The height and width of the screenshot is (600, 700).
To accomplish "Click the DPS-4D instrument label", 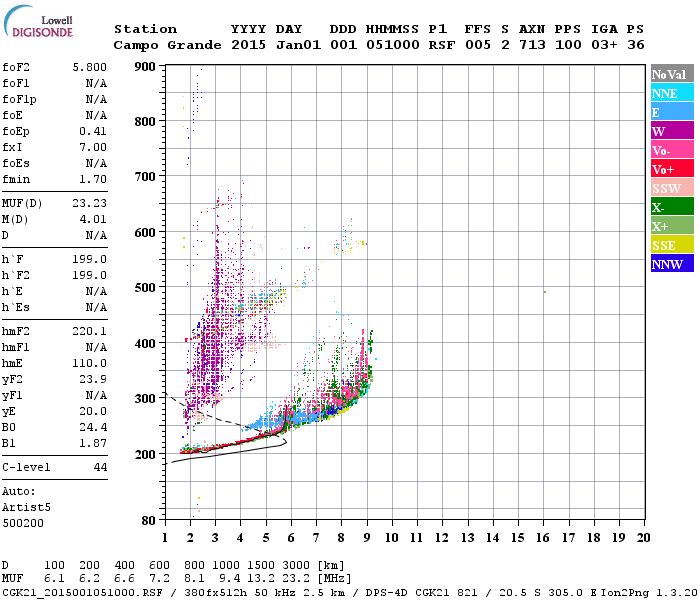I will click(x=386, y=592).
